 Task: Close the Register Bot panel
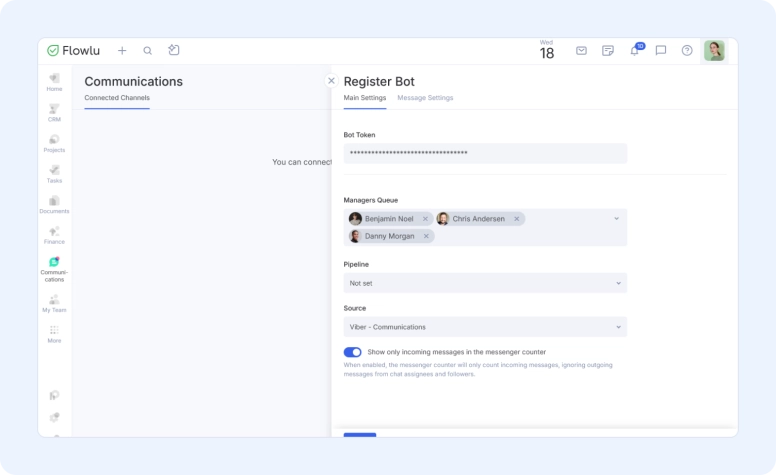[x=331, y=81]
